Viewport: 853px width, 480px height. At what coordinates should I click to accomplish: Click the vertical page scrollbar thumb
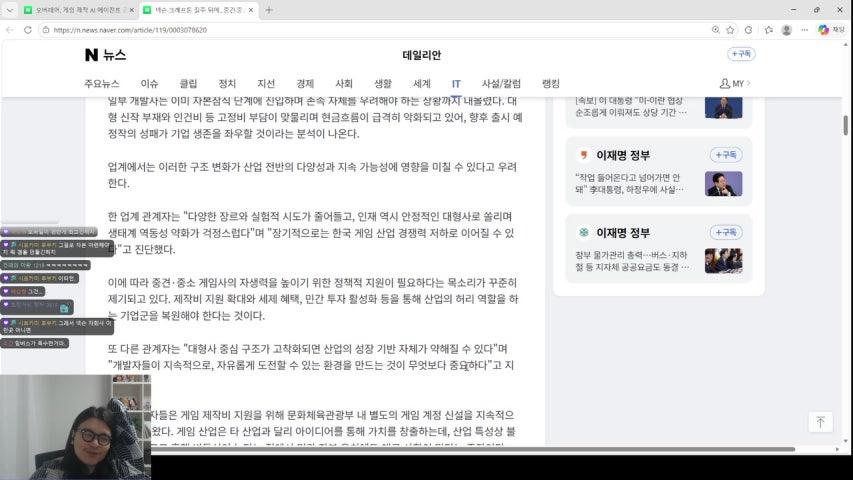[x=845, y=125]
